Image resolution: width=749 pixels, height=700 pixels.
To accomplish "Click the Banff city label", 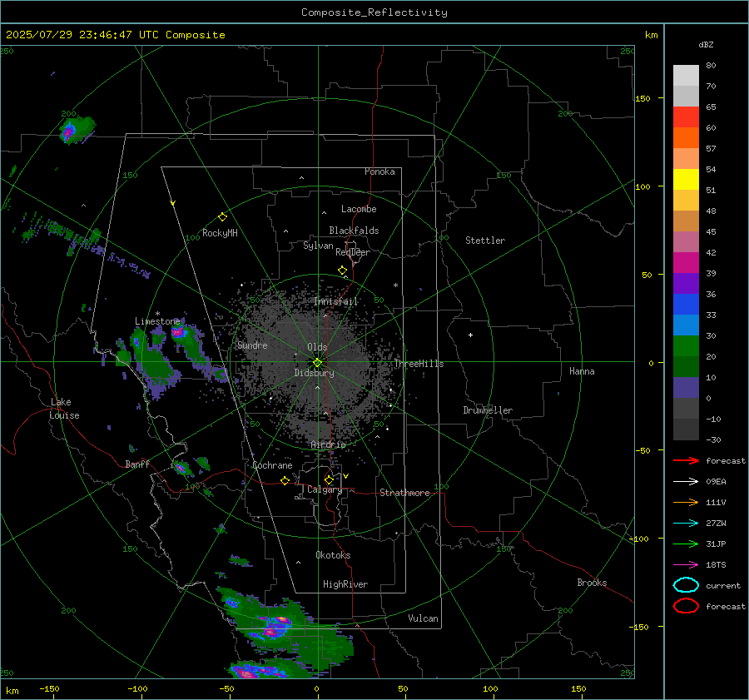I will point(137,464).
